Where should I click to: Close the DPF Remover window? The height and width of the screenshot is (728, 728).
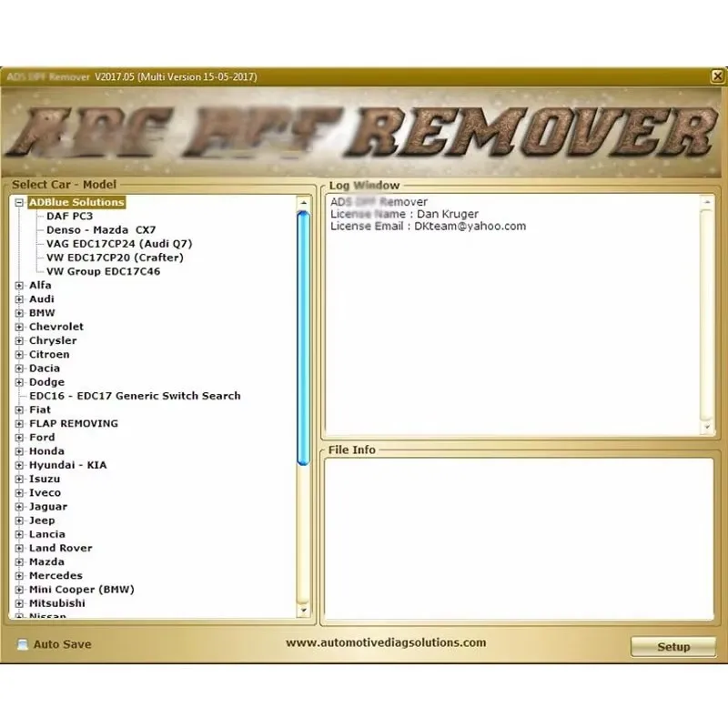(x=717, y=76)
